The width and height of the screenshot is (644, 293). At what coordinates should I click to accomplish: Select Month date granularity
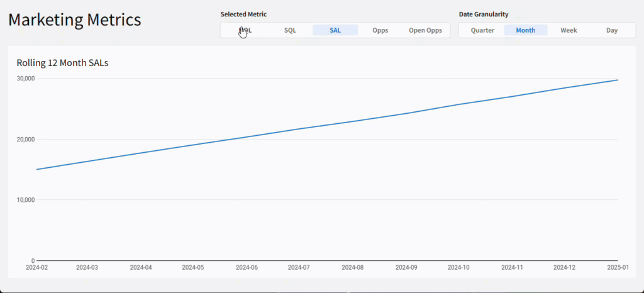pos(526,30)
